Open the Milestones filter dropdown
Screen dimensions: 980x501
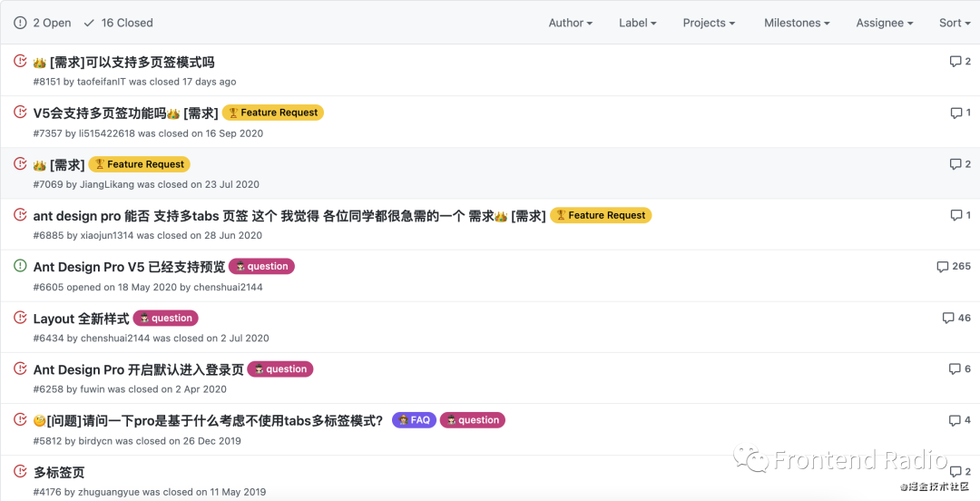[x=797, y=23]
